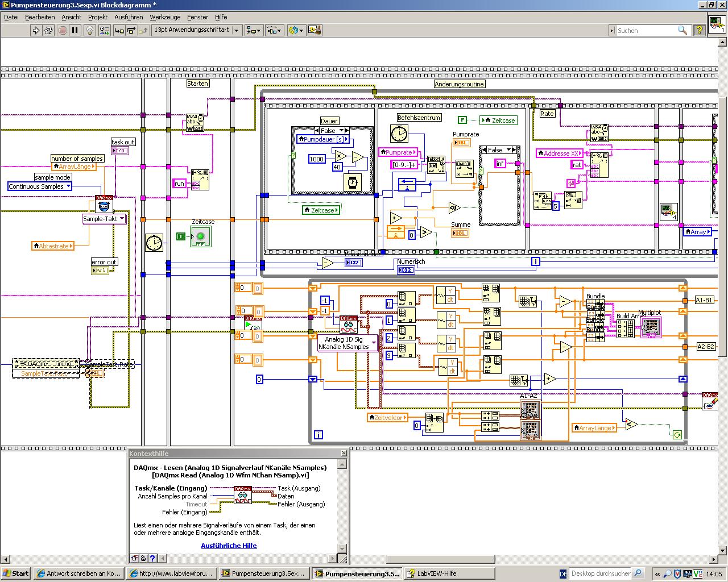Viewport: 728px width, 582px height.
Task: Click the Start button in the taskbar
Action: [x=15, y=573]
